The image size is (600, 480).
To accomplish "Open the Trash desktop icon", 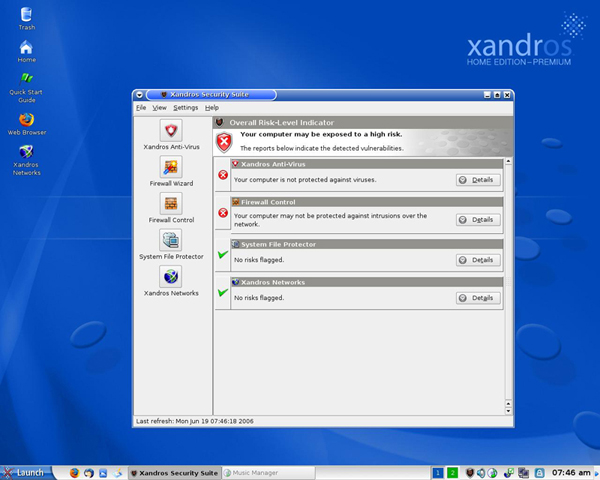I will (26, 15).
